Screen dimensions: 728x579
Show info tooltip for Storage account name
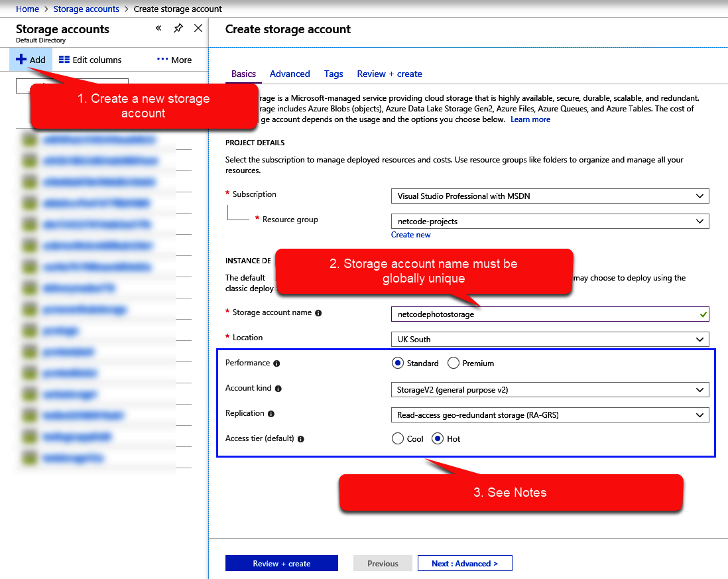[318, 313]
